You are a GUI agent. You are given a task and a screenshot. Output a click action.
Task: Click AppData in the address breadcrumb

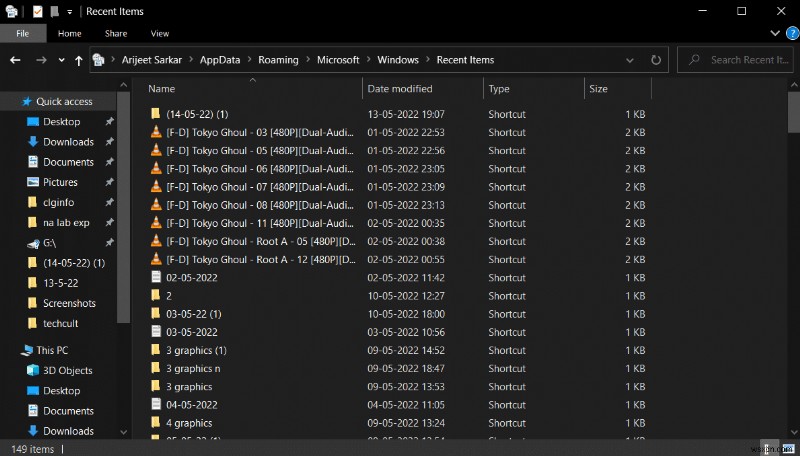point(219,60)
